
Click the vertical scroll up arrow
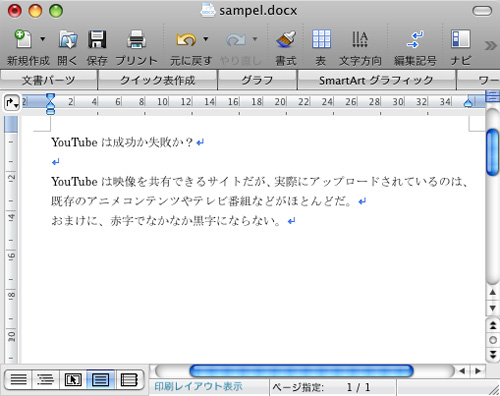pyautogui.click(x=492, y=293)
